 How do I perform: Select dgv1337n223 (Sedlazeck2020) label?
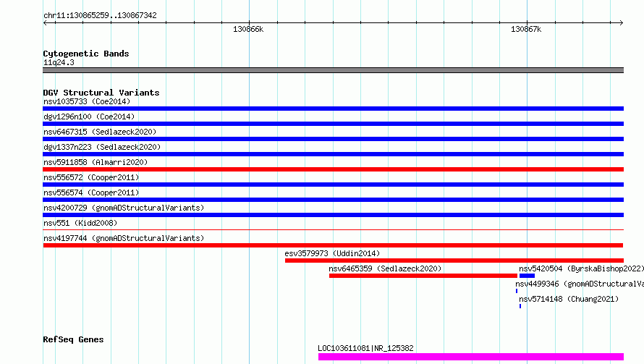point(102,147)
